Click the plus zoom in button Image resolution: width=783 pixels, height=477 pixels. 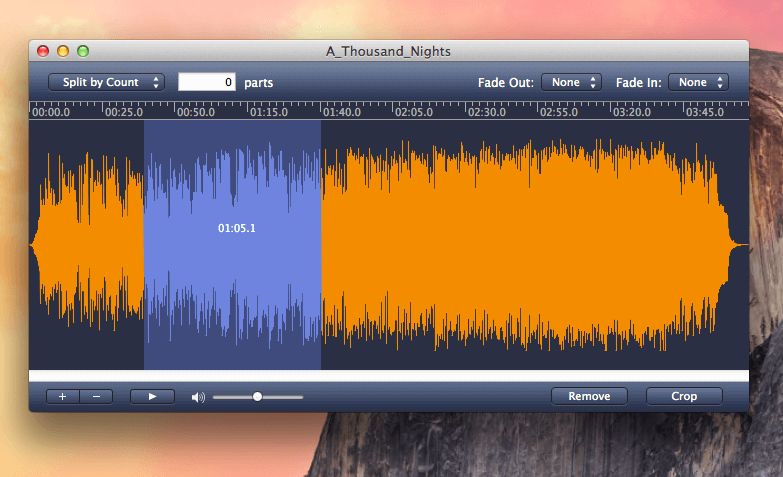pos(62,397)
